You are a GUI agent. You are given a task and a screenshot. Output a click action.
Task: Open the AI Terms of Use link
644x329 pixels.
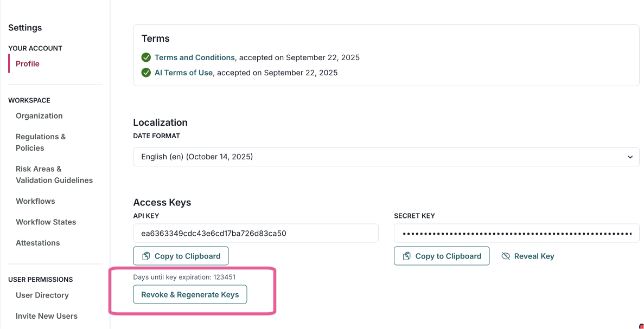183,73
